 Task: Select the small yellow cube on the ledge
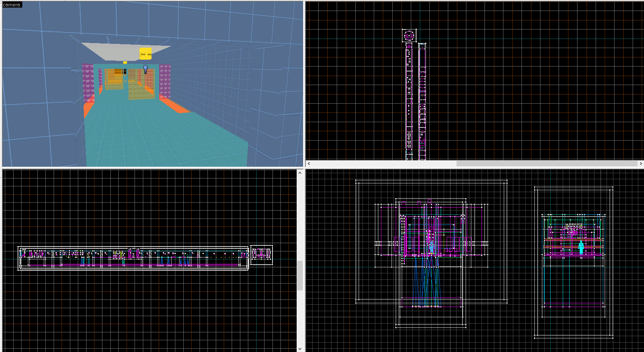tap(124, 62)
